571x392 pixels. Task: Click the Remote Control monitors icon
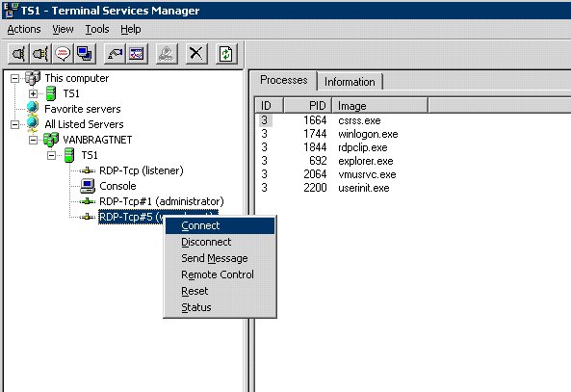[85, 54]
